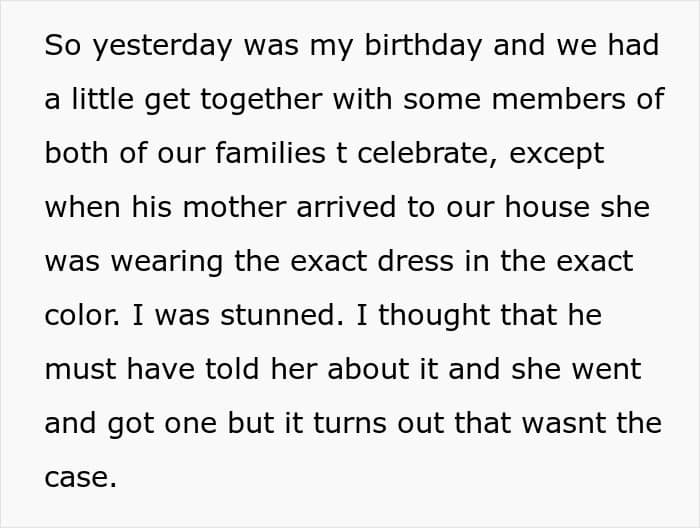Click the word 'stunned.' in sixth line

point(282,315)
